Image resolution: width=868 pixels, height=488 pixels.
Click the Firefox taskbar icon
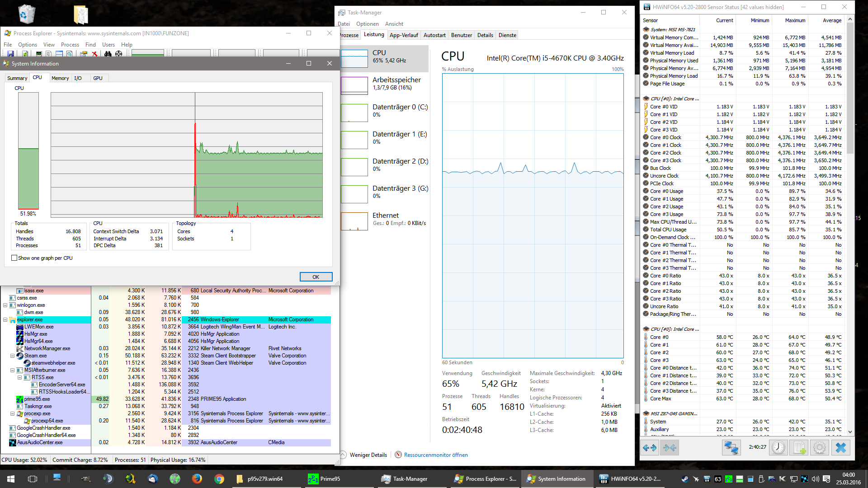coord(197,479)
